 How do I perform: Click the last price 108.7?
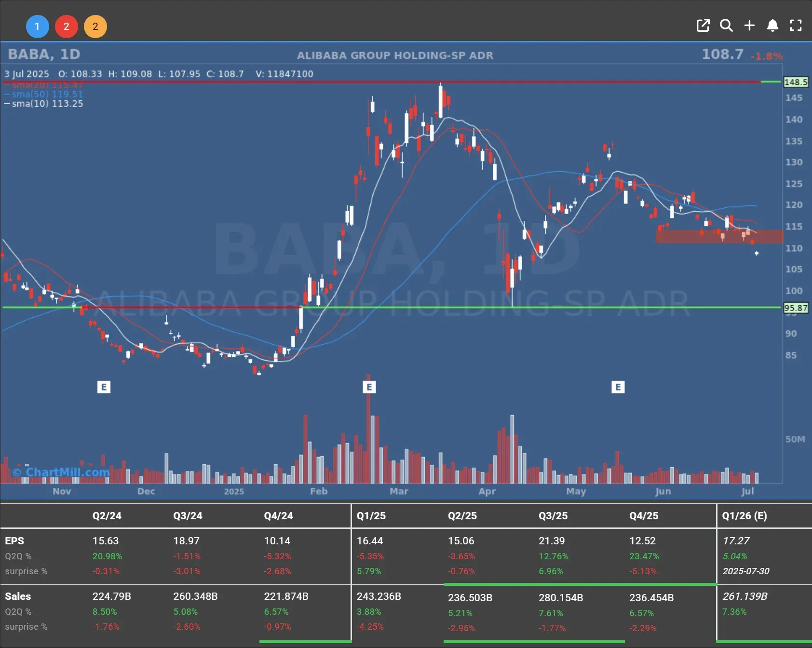[722, 54]
